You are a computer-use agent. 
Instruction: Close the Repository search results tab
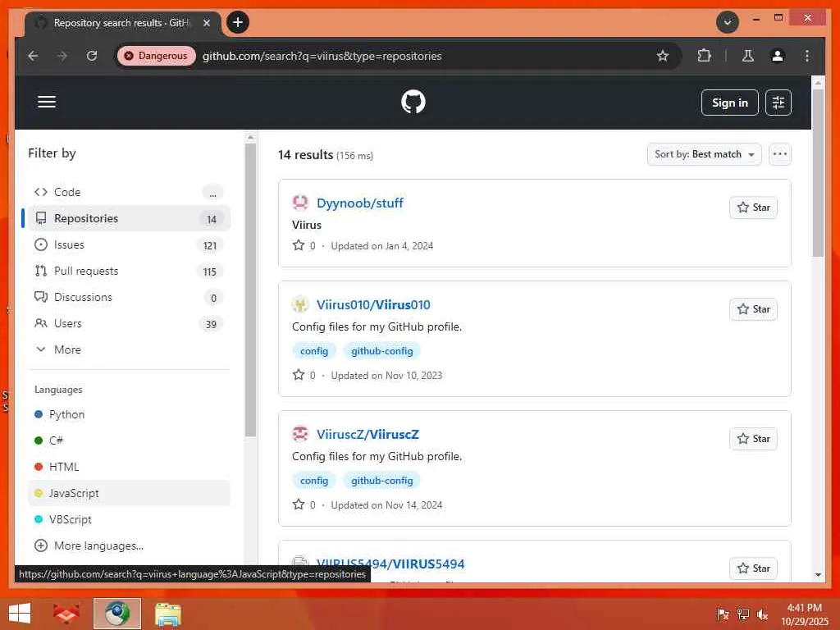coord(206,23)
